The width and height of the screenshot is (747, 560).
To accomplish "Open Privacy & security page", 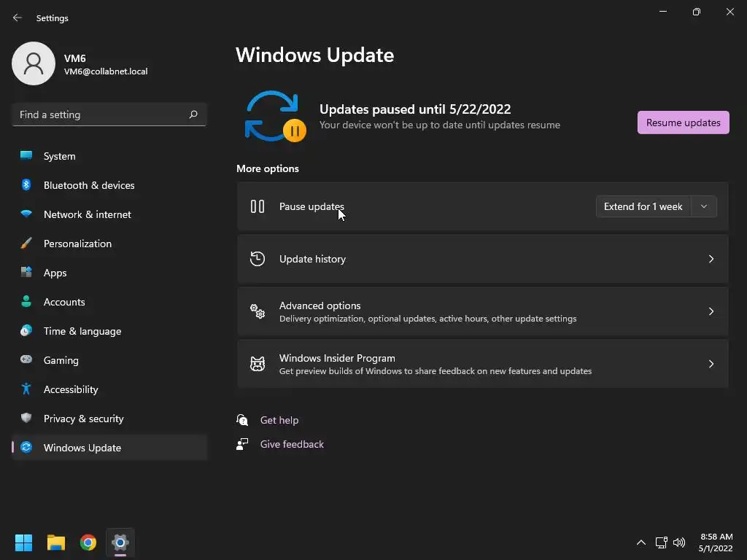I will [109, 418].
